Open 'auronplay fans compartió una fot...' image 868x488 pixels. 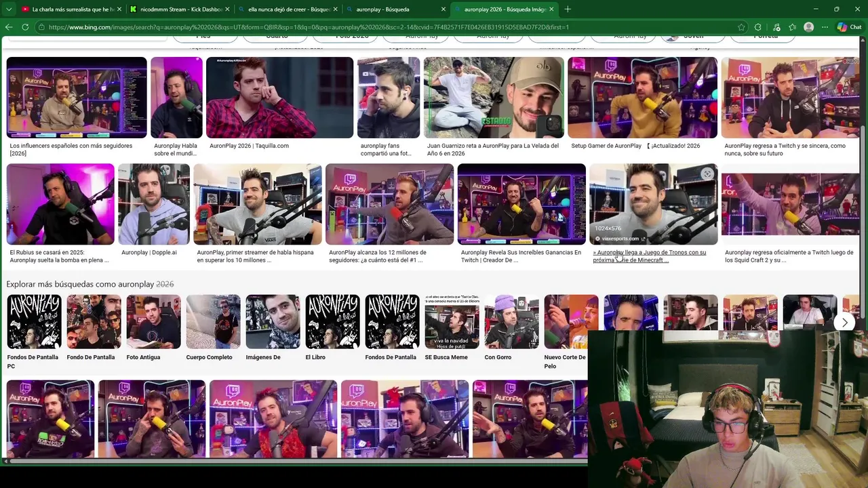coord(389,98)
